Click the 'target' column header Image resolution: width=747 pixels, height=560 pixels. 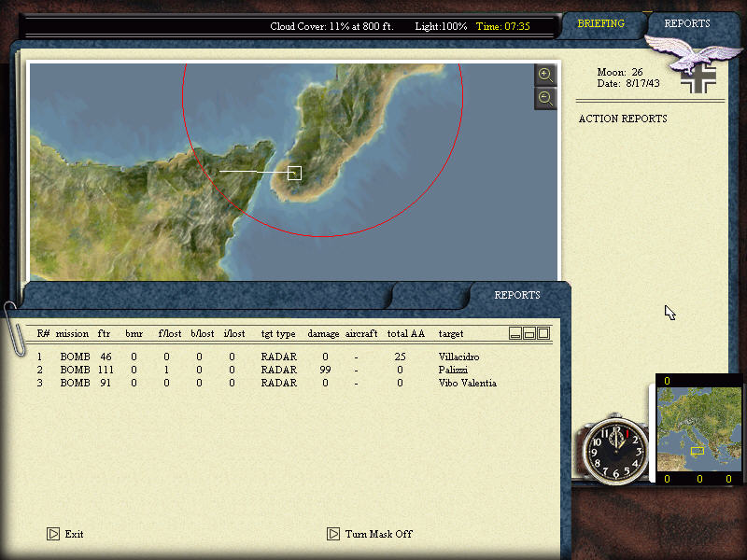[451, 334]
